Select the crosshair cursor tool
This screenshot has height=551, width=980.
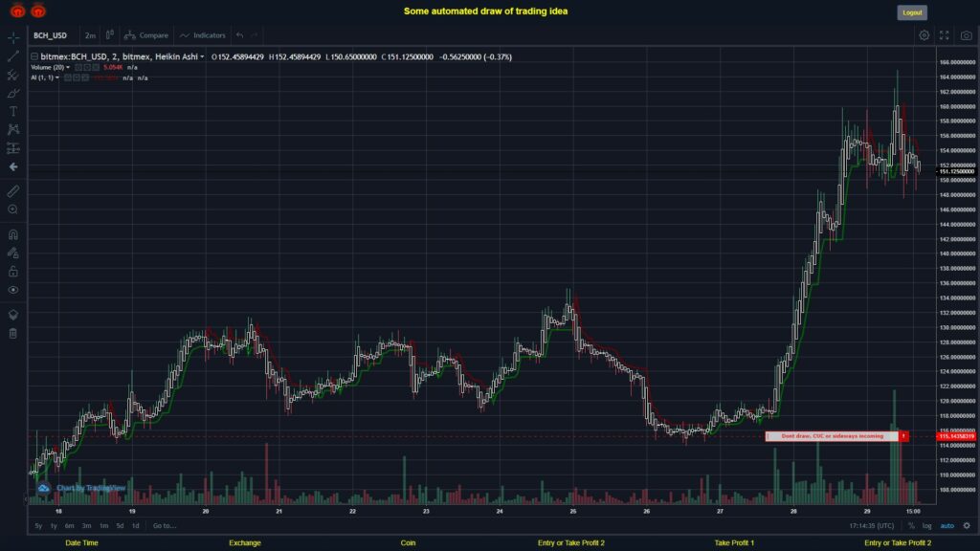pyautogui.click(x=13, y=37)
